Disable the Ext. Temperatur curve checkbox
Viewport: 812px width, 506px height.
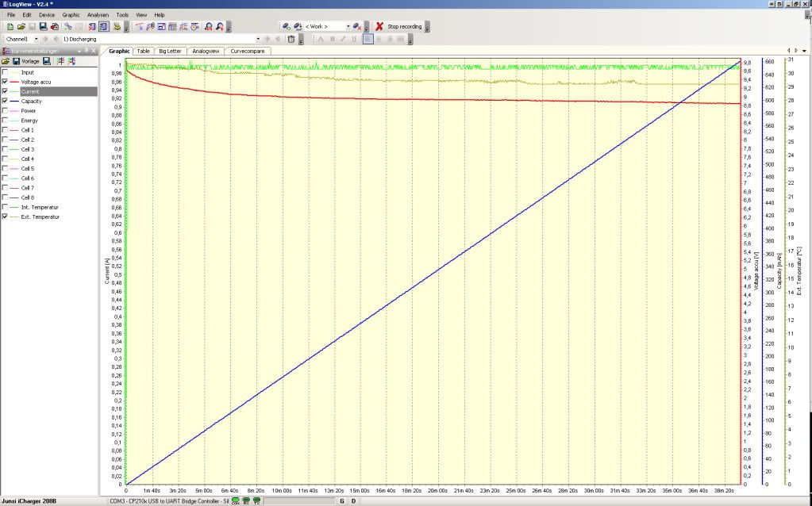click(6, 217)
